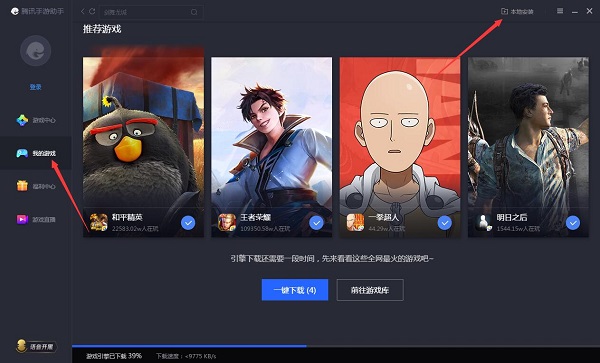
Task: Click the 一拳超人 game poster
Action: click(400, 147)
